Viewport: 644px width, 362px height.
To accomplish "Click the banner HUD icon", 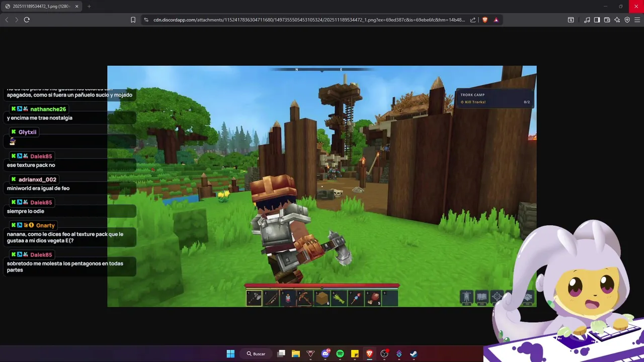I will 467,297.
